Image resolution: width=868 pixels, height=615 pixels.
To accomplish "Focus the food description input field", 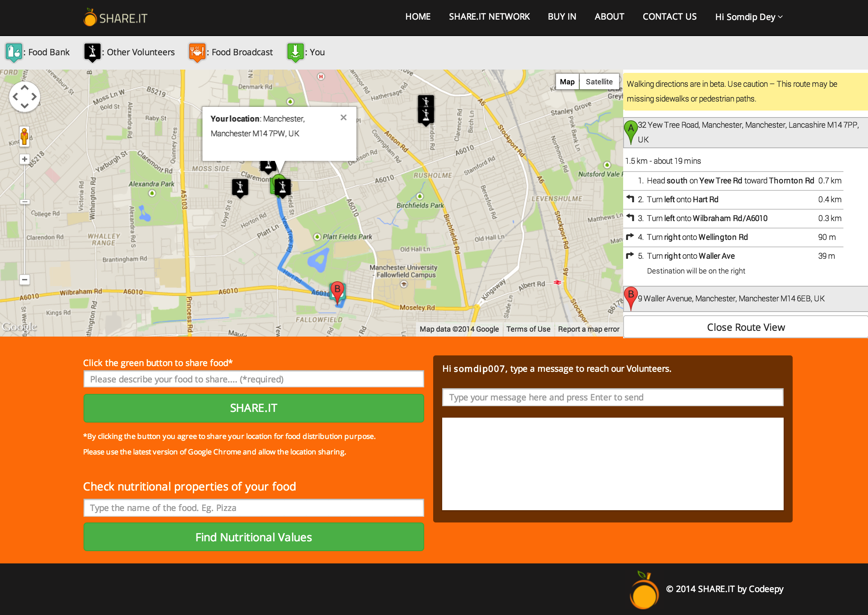I will pos(253,379).
